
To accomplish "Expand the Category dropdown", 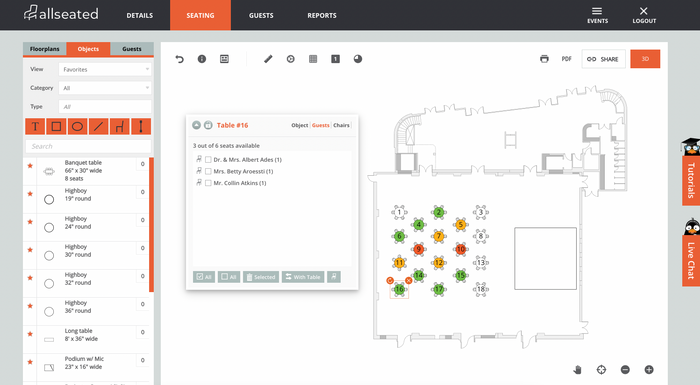I will (105, 88).
